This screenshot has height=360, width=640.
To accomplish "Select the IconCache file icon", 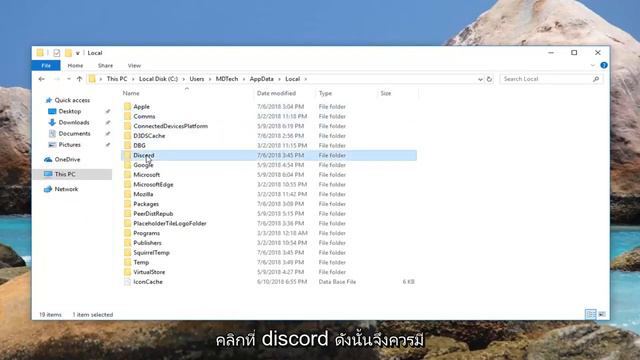I will click(x=127, y=282).
